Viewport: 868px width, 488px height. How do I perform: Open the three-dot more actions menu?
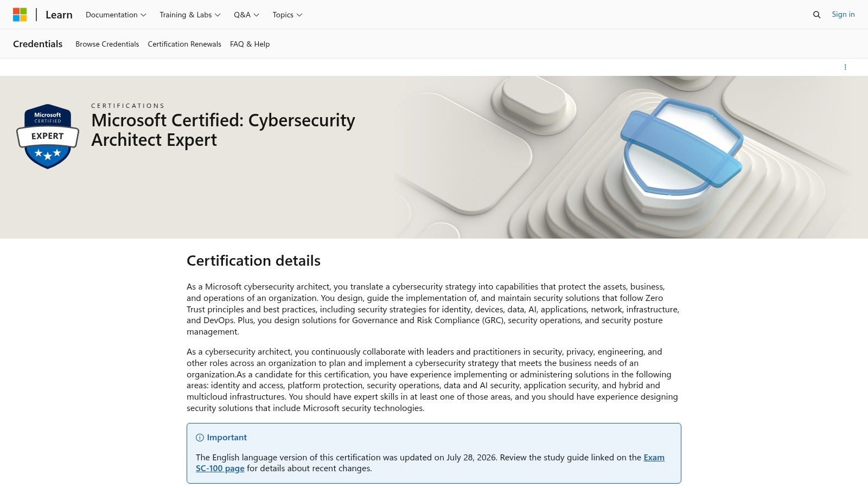tap(845, 67)
